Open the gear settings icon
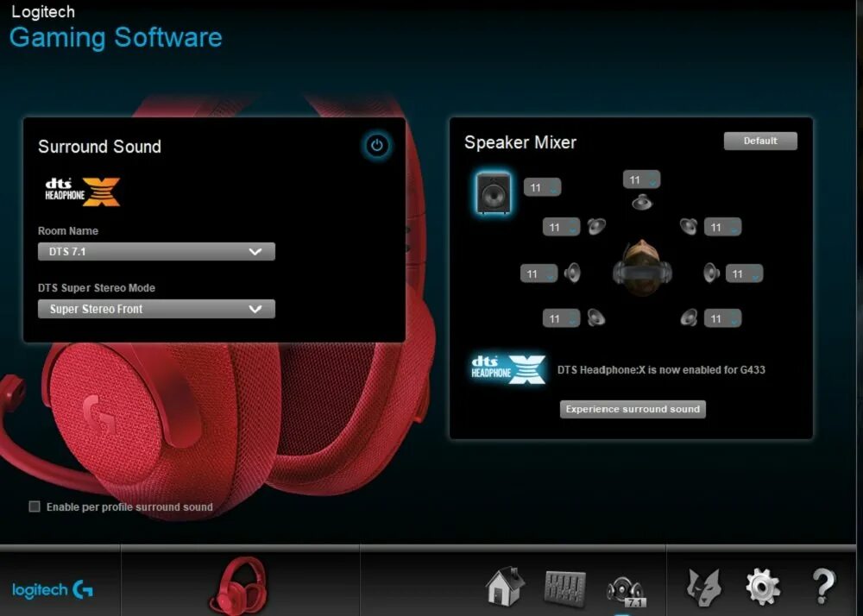Image resolution: width=863 pixels, height=616 pixels. (763, 587)
